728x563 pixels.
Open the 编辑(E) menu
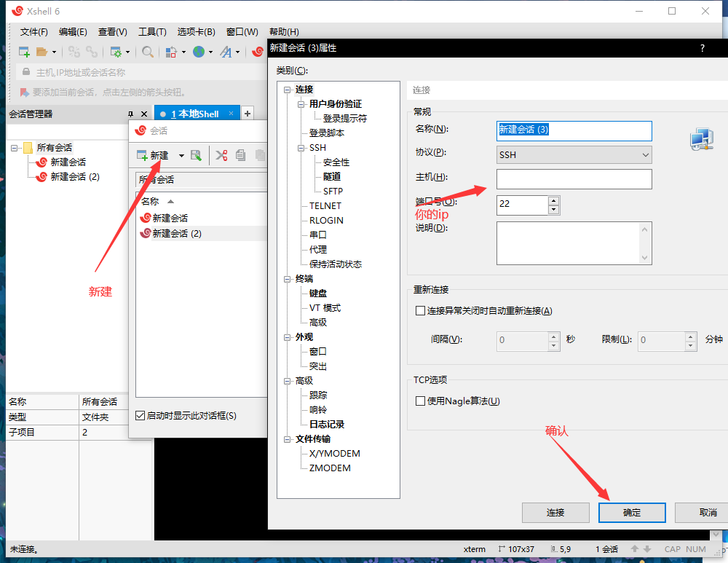point(73,31)
